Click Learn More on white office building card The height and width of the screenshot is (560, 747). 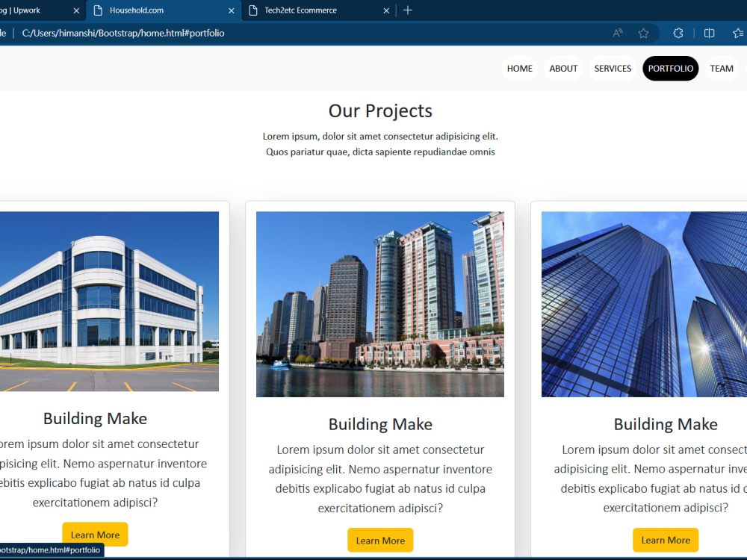pos(95,535)
